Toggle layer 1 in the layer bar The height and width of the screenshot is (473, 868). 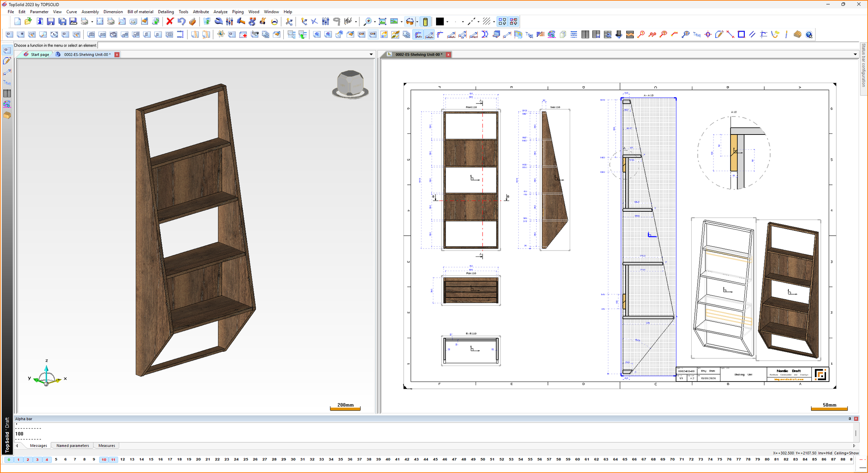(x=18, y=459)
